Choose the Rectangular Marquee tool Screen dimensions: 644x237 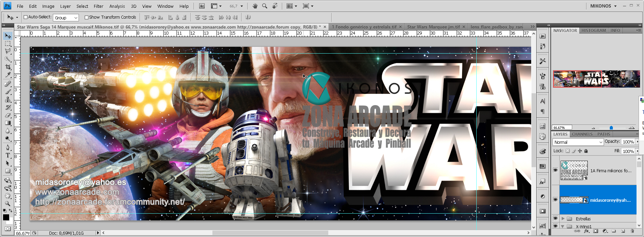pos(7,43)
